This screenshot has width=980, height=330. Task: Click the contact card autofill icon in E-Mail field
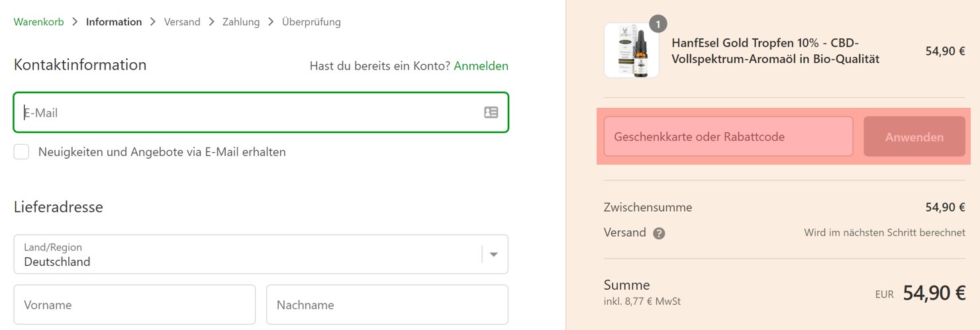[491, 112]
